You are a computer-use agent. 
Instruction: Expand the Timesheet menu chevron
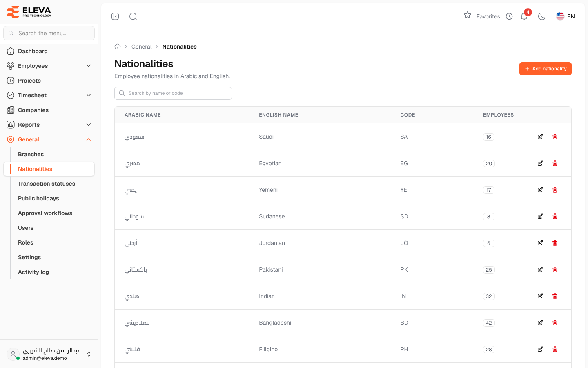[x=89, y=95]
